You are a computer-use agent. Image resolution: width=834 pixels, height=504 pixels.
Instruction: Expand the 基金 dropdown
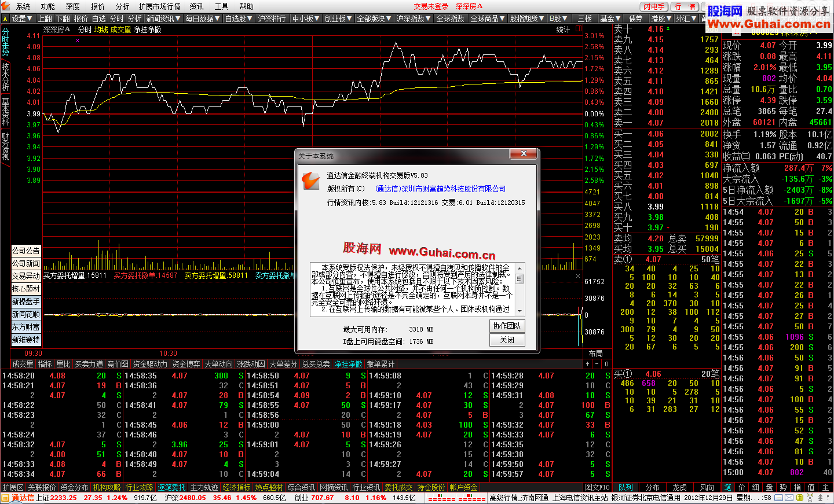click(610, 19)
